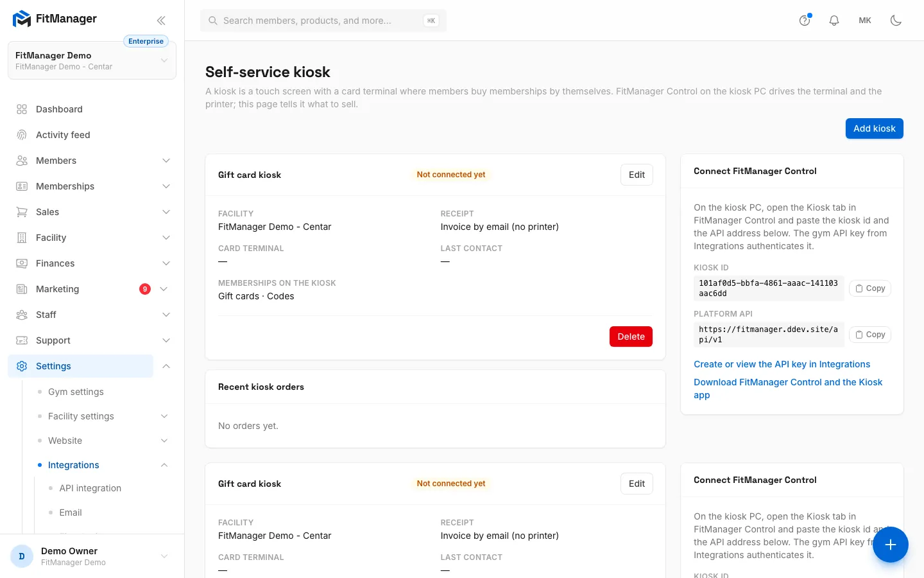The image size is (924, 578).
Task: Open the notifications bell
Action: point(834,21)
